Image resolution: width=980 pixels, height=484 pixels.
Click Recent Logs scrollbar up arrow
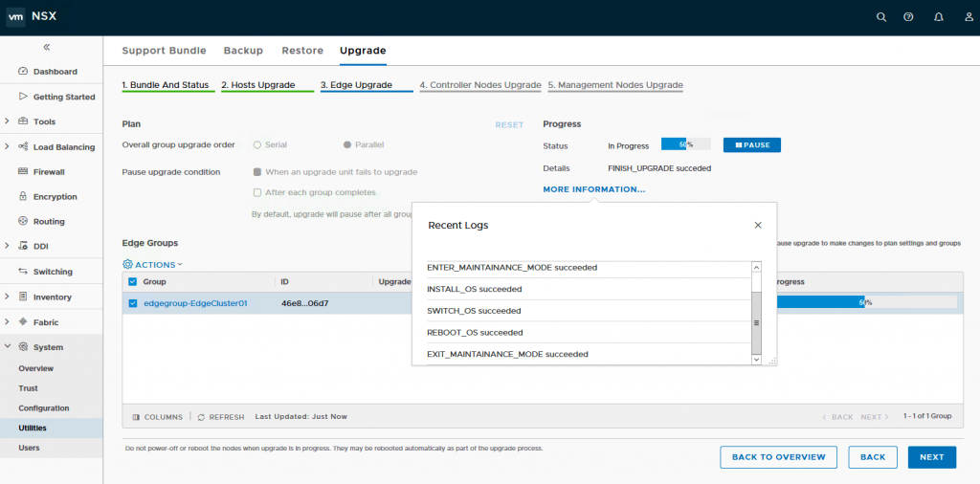(757, 267)
